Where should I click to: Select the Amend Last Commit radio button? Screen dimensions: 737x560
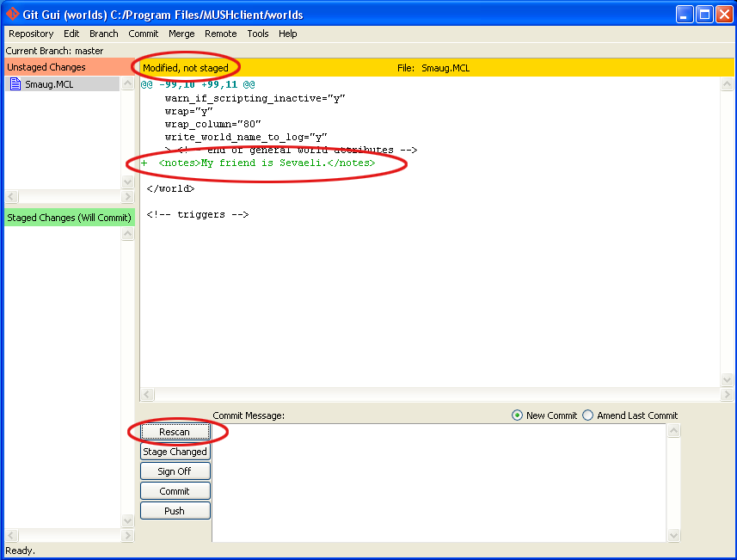click(588, 415)
